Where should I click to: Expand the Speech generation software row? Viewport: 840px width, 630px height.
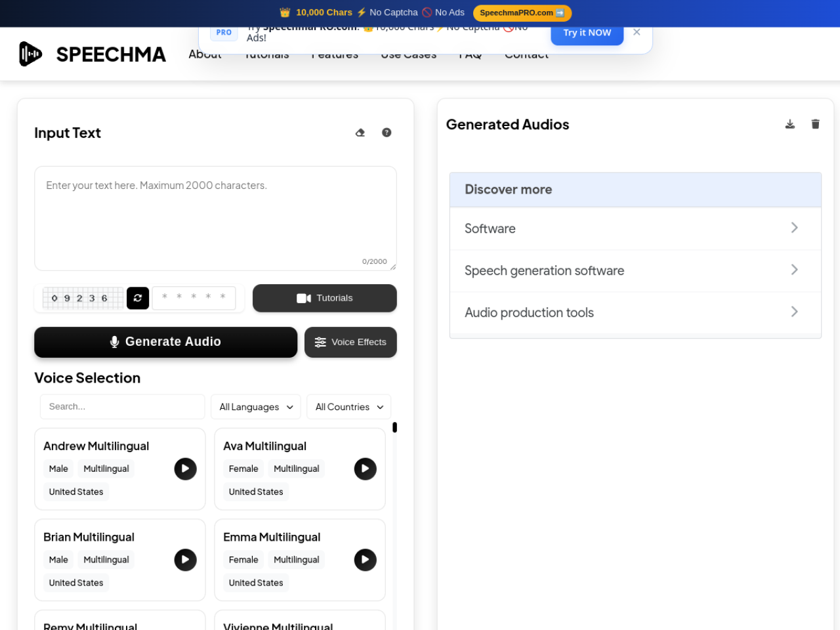tap(635, 270)
